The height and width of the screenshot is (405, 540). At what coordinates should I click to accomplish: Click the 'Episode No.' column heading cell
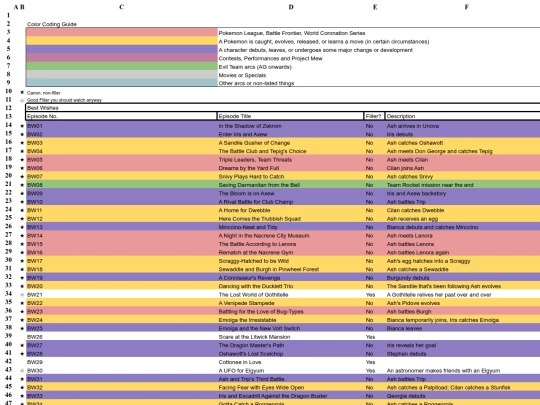tap(122, 116)
